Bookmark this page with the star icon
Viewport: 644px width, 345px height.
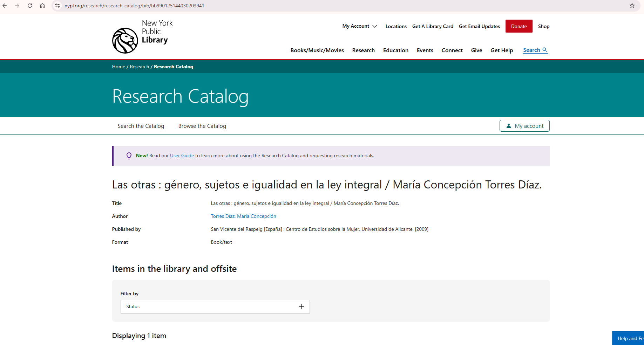632,6
